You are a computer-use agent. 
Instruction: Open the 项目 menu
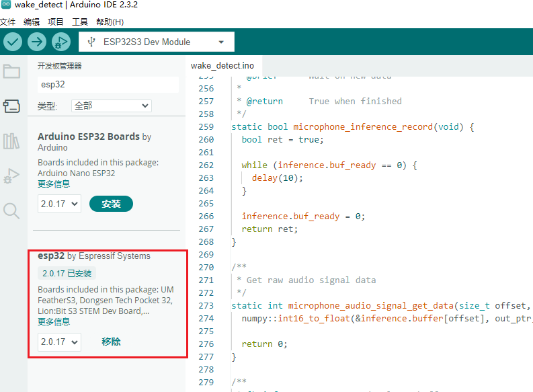coord(55,22)
